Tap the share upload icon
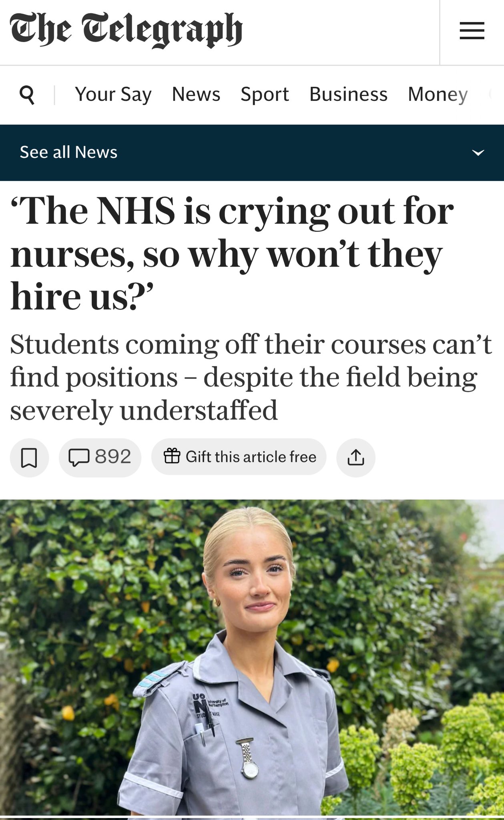 [356, 458]
